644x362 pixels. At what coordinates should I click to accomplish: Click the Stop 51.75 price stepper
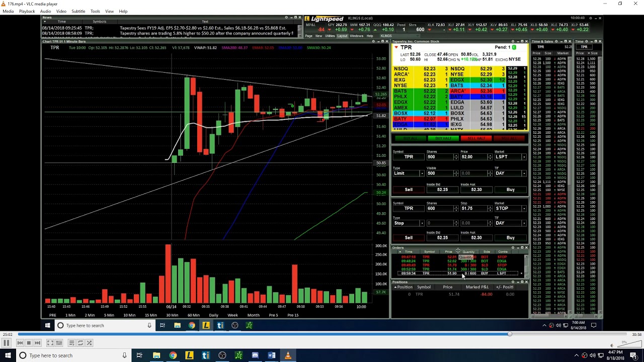tap(490, 209)
